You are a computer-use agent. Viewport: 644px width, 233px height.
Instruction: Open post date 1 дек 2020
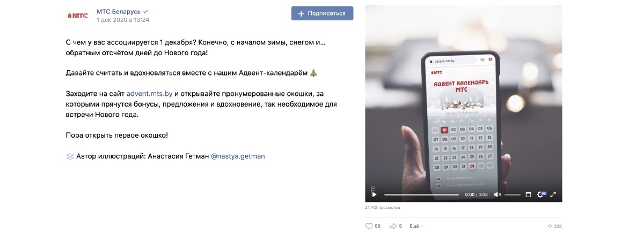(x=123, y=20)
